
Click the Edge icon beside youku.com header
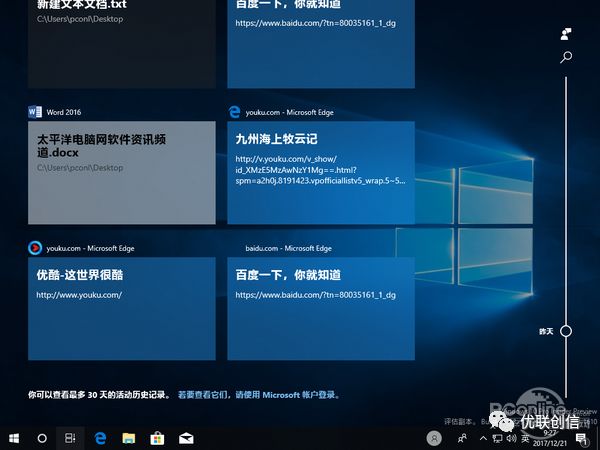[234, 112]
